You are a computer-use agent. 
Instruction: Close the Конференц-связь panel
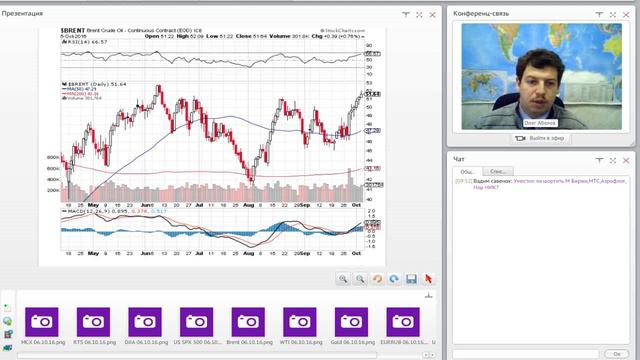coord(626,15)
